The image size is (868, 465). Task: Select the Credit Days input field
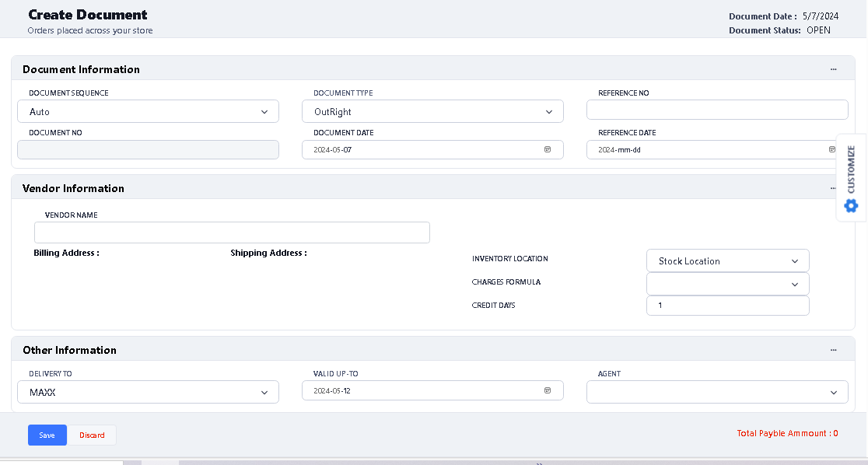(x=727, y=306)
